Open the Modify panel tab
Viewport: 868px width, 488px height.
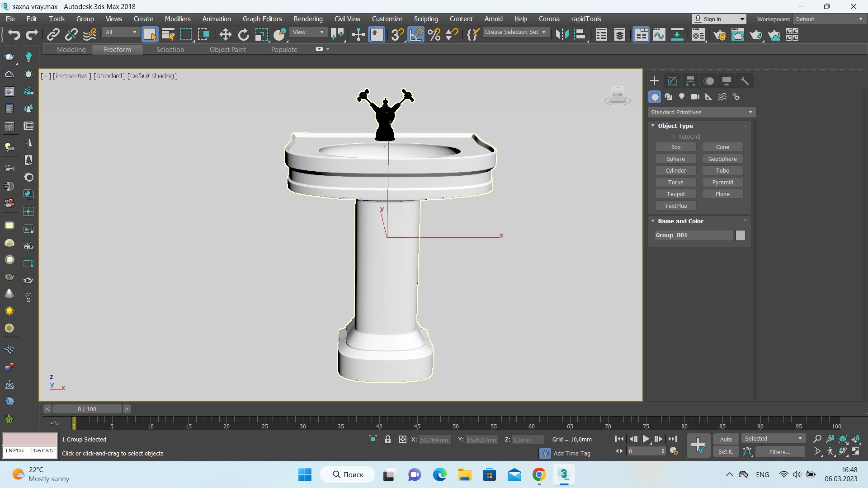tap(672, 81)
